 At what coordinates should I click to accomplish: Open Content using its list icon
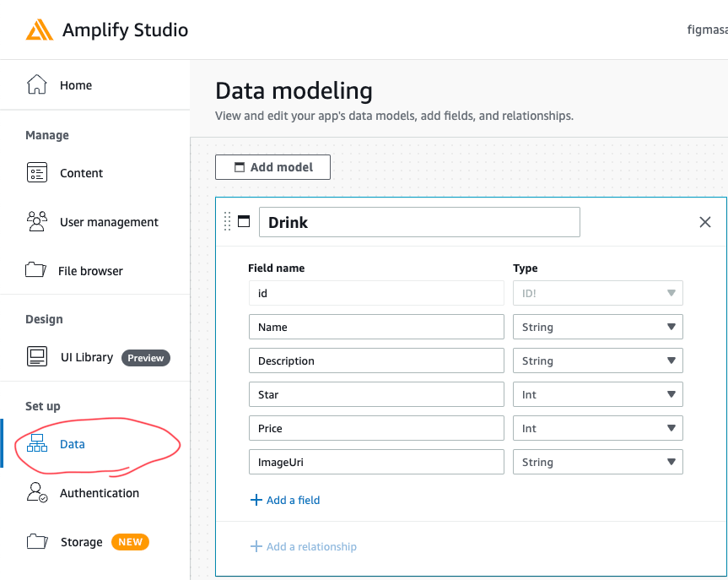[36, 172]
